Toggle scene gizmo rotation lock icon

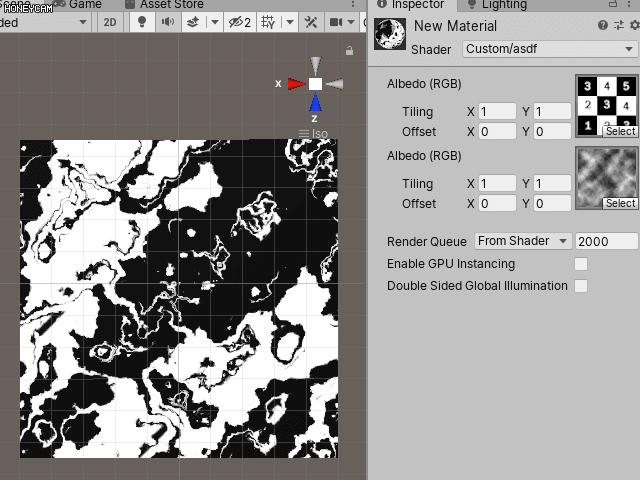[x=349, y=51]
